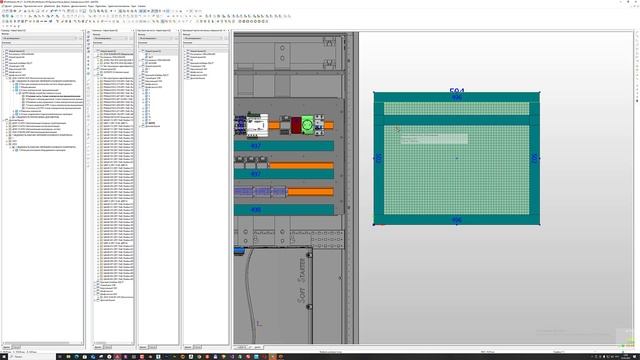Click the filter browse button in the leftmost navigator

point(80,38)
